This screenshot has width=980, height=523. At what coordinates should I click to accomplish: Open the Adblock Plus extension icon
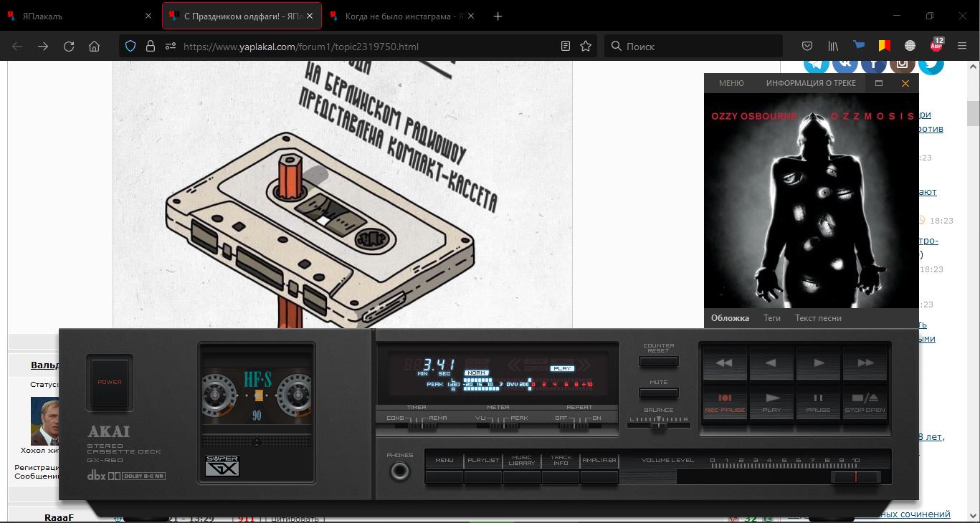(x=936, y=44)
